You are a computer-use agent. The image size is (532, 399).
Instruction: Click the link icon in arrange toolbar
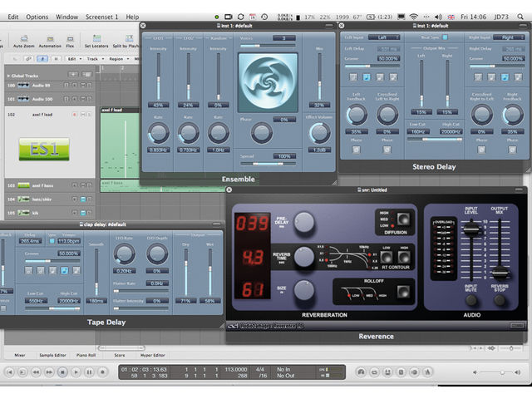28,59
